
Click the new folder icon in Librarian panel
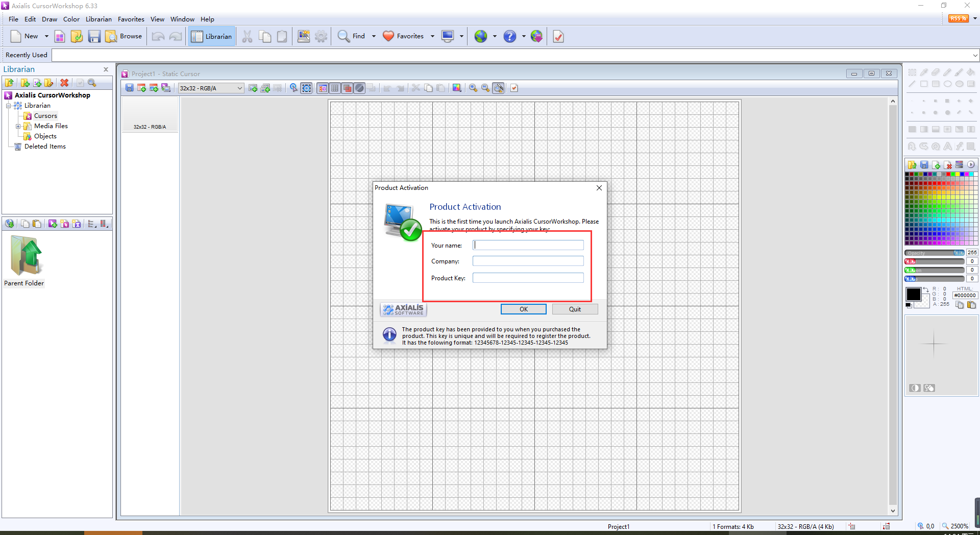tap(25, 83)
